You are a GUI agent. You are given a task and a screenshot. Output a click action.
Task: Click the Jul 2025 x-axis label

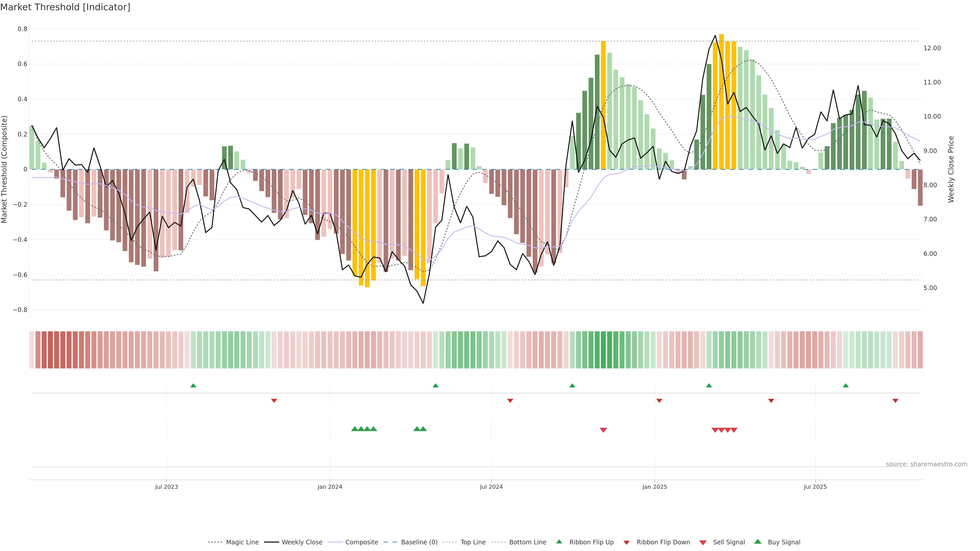815,487
